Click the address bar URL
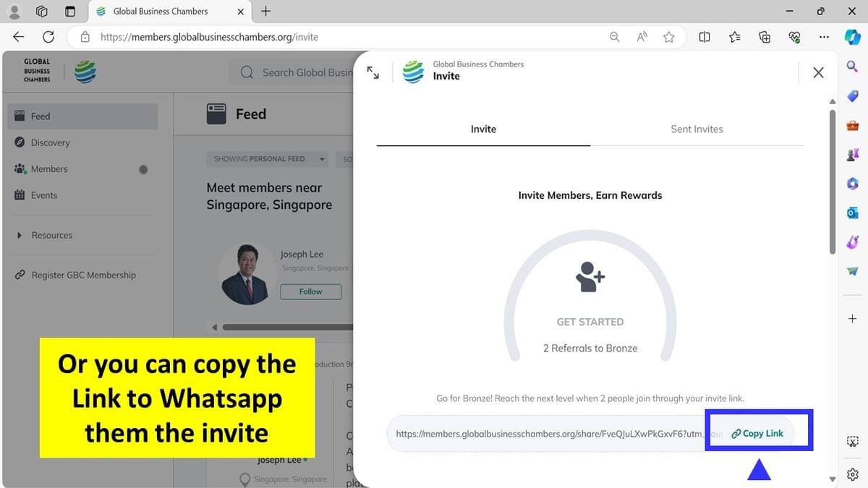 pyautogui.click(x=209, y=37)
